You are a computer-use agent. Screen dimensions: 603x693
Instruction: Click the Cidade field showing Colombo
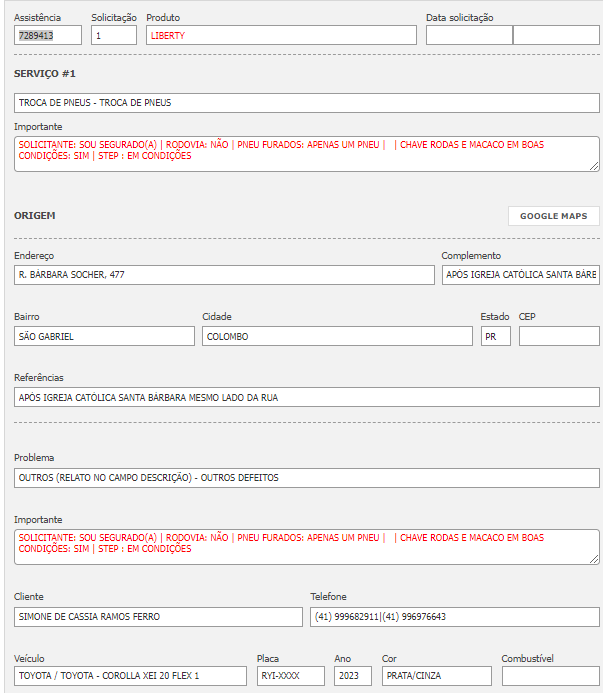tap(337, 336)
